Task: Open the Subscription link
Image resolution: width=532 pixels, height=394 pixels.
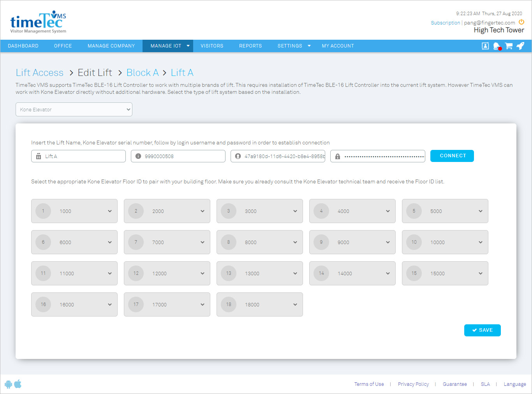Action: click(x=446, y=23)
